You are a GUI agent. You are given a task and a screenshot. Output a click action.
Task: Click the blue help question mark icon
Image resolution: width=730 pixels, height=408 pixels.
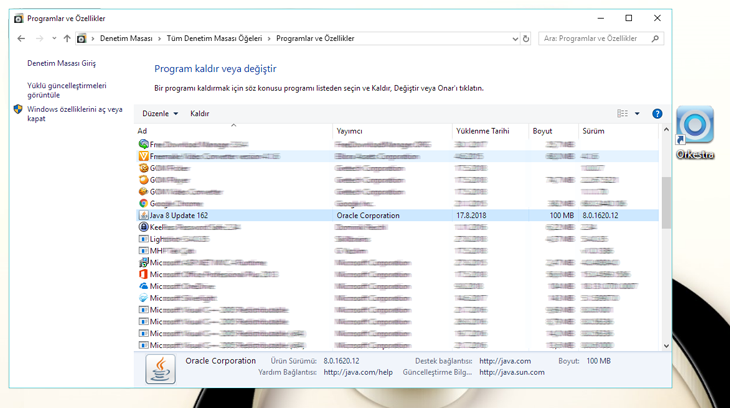pyautogui.click(x=657, y=114)
